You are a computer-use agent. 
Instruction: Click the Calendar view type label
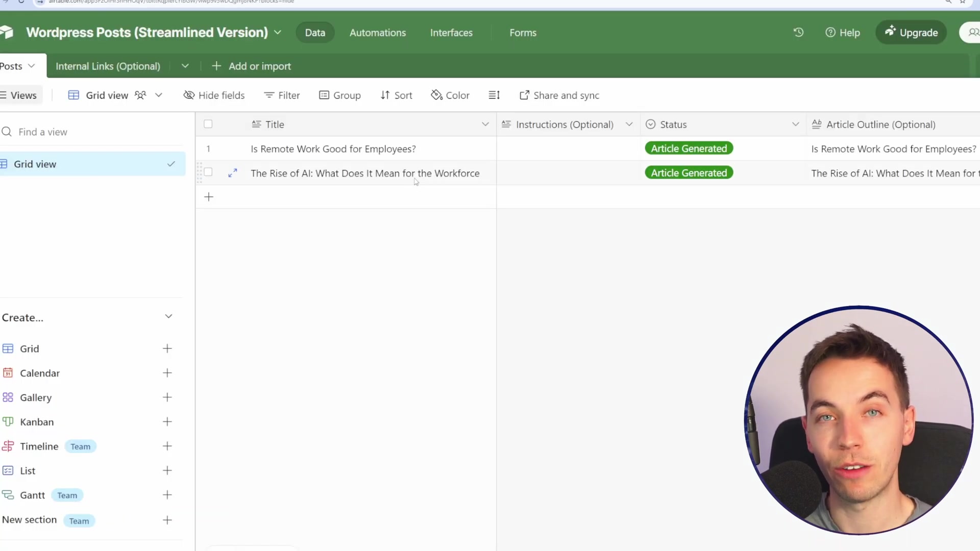pyautogui.click(x=40, y=373)
